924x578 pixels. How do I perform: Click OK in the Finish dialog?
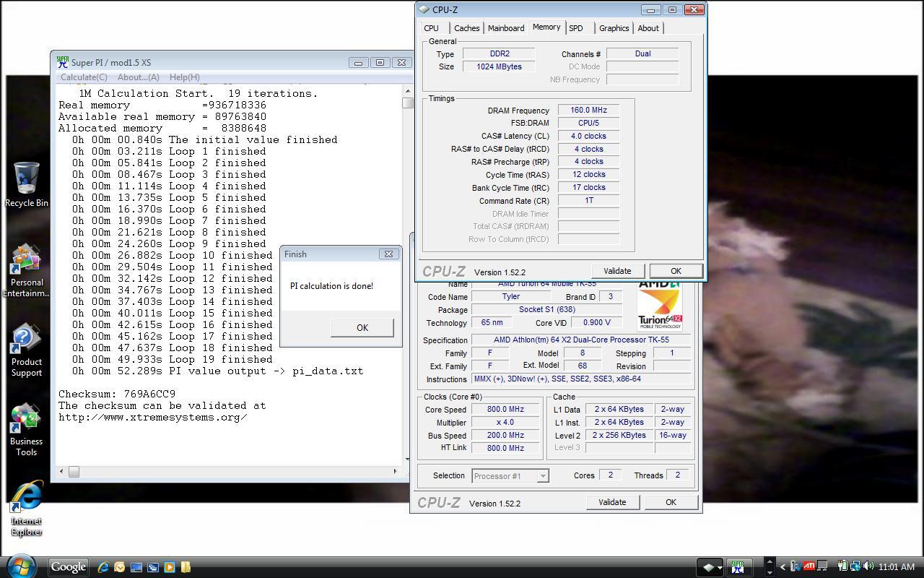[362, 327]
